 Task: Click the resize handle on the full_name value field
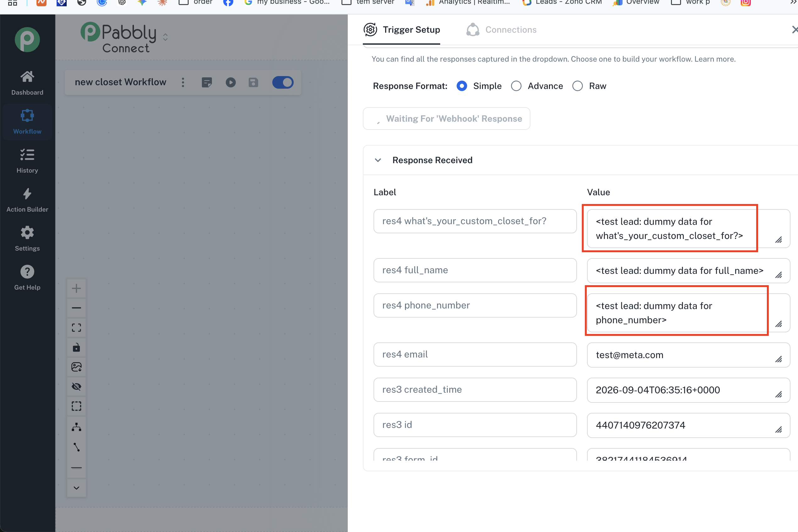tap(779, 275)
